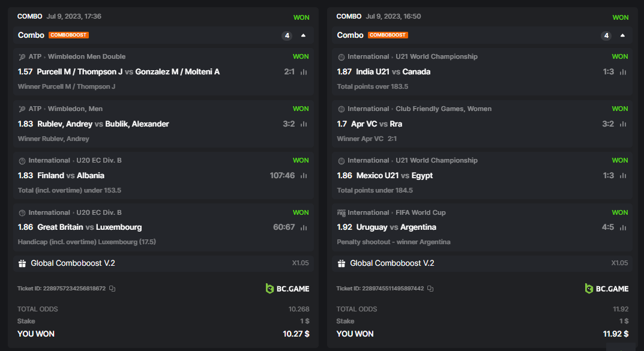View statistics for Apr VC vs Rra
644x351 pixels.
(x=623, y=124)
